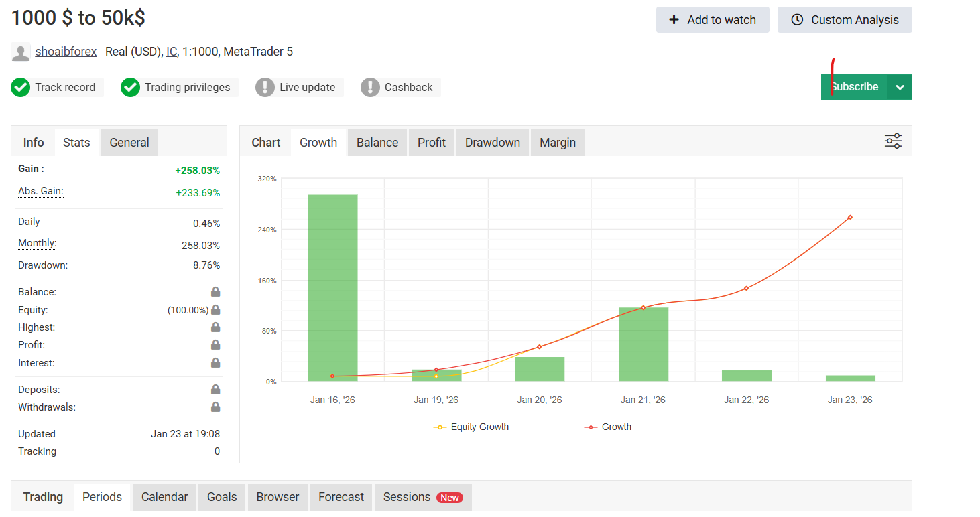
Task: Click the Jan 23 Growth data point
Action: (850, 217)
